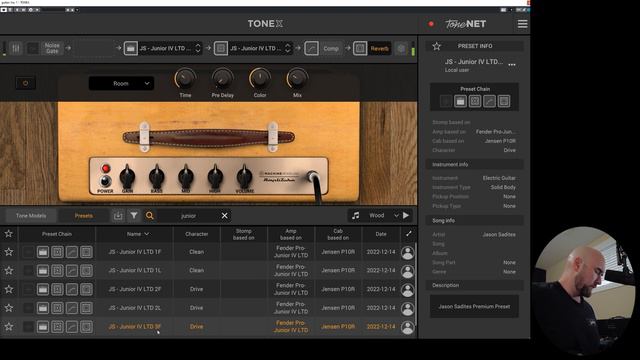The image size is (640, 360).
Task: Click the expand table icon beside Date
Action: click(409, 233)
